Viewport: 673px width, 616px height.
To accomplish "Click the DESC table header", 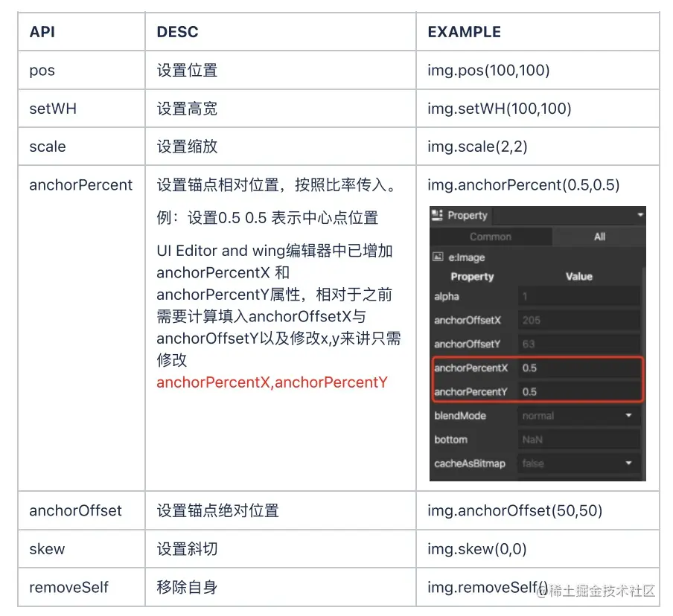I will pos(178,32).
